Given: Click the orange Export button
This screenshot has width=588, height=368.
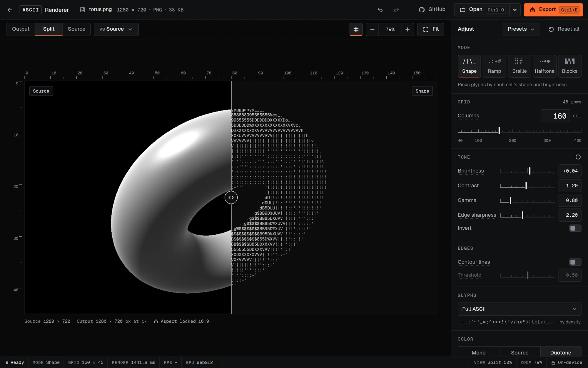Looking at the screenshot, I should [553, 10].
